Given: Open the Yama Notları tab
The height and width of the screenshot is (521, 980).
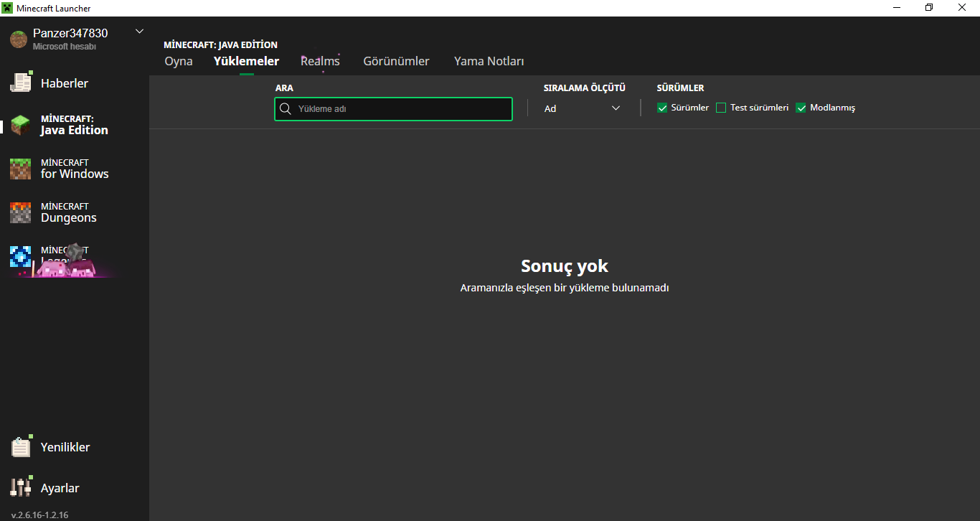Looking at the screenshot, I should [489, 61].
